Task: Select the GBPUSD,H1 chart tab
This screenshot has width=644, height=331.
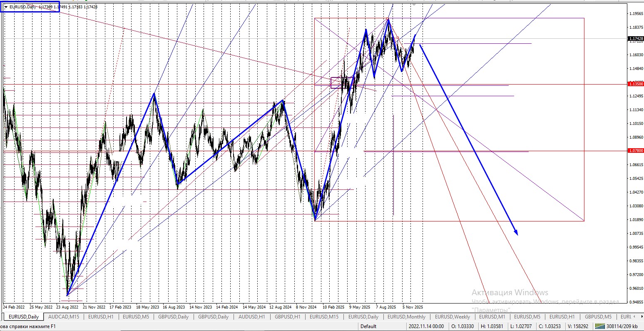Action: tap(287, 317)
